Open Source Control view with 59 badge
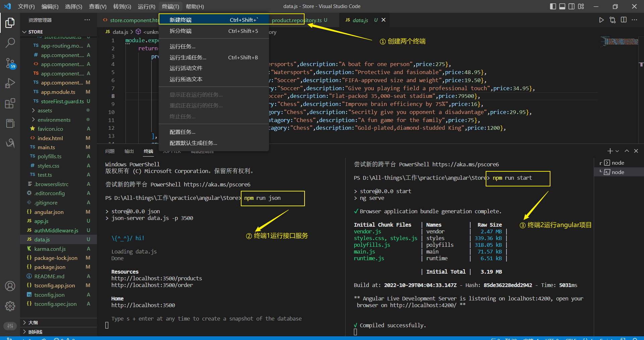Viewport: 644px width, 340px height. click(10, 63)
